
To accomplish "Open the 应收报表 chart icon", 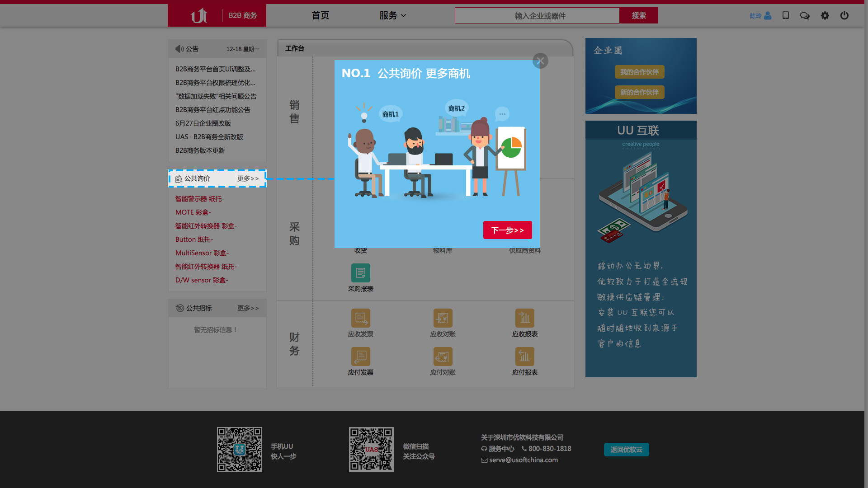I will pyautogui.click(x=524, y=318).
